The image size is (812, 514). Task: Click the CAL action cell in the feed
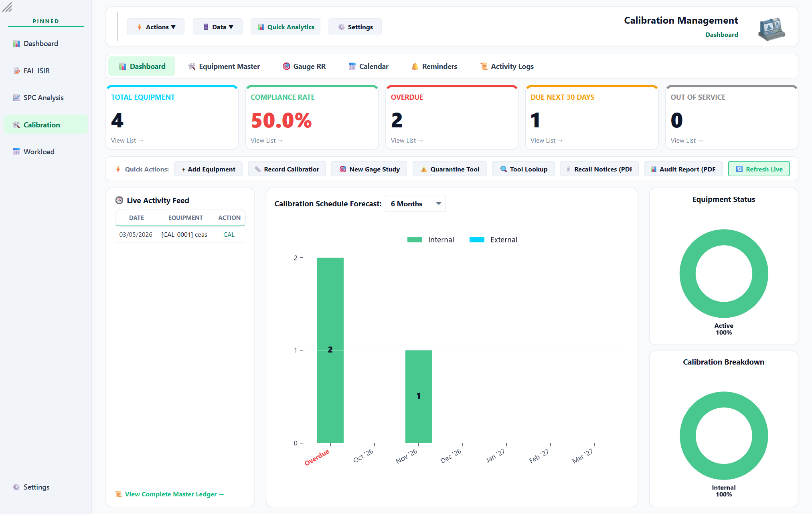click(x=229, y=235)
